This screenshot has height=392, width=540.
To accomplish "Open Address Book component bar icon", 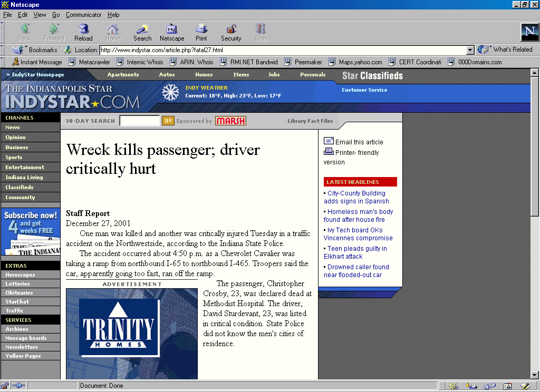I will pos(507,386).
